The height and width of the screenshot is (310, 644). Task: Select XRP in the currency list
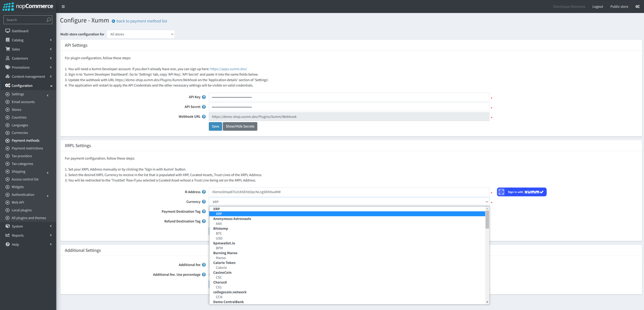347,214
